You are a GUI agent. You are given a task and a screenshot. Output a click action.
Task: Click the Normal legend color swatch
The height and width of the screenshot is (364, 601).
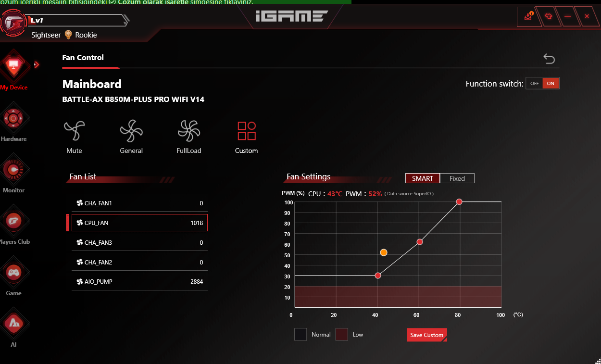[x=300, y=335]
